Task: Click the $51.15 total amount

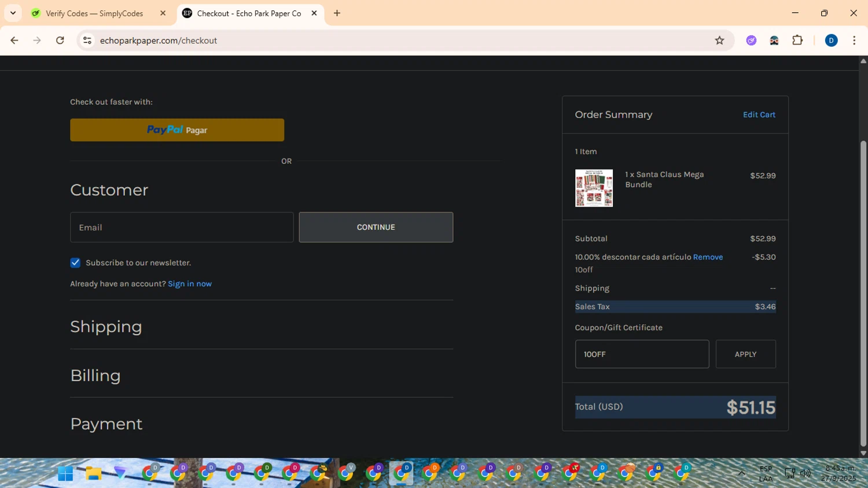Action: (751, 408)
